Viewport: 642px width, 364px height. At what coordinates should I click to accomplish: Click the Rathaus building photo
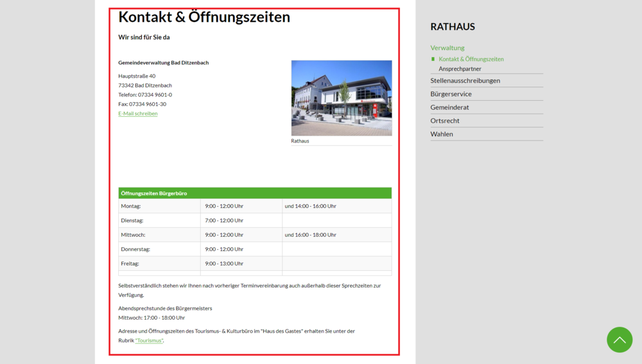[342, 98]
